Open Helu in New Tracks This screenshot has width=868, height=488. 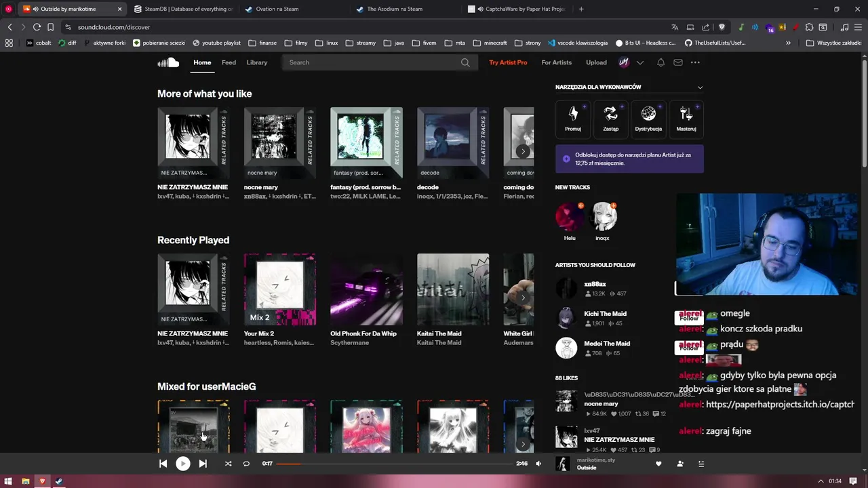(570, 217)
